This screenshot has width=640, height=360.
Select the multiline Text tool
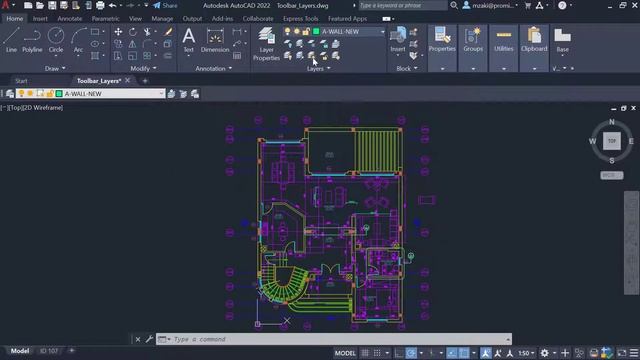click(x=189, y=40)
